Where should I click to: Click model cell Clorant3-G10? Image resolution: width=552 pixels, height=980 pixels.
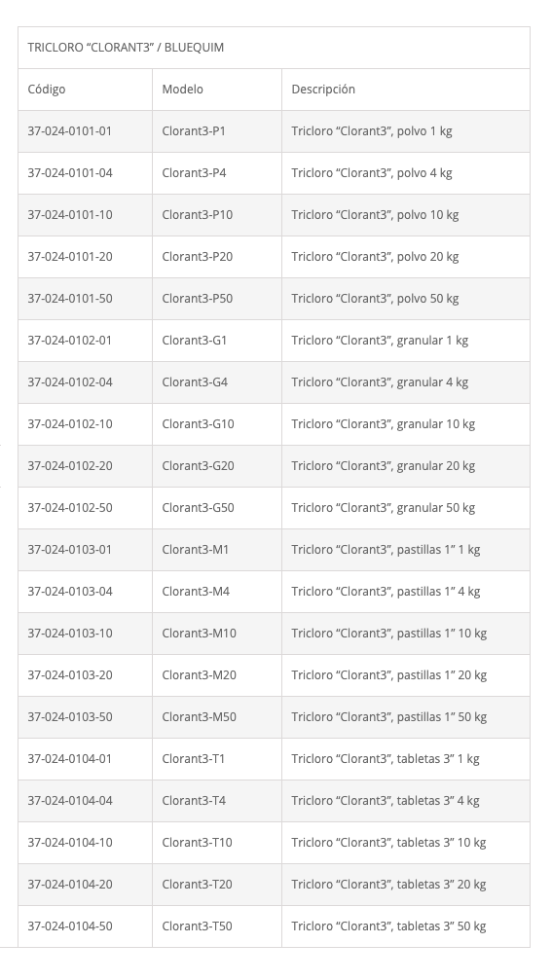(x=199, y=424)
